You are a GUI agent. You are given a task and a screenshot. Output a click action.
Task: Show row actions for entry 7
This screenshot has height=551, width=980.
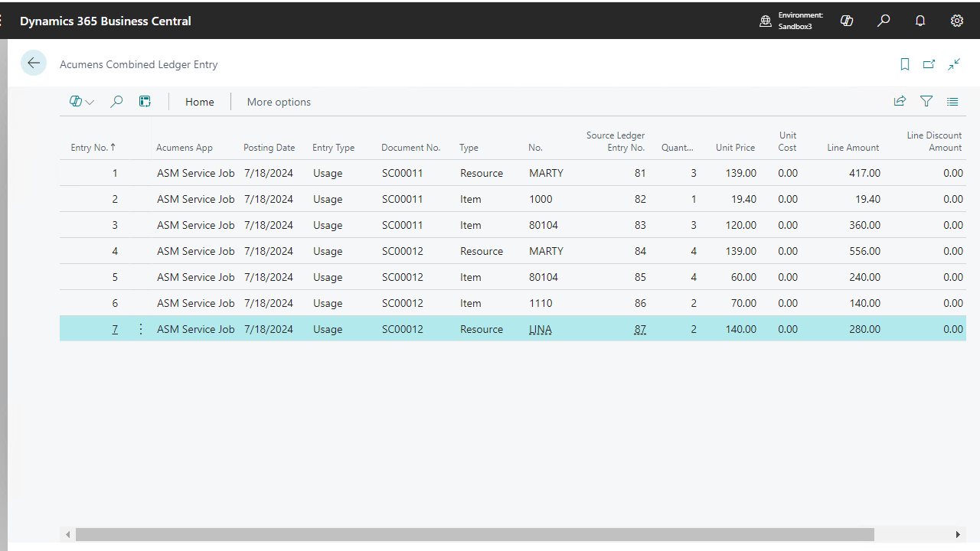pyautogui.click(x=141, y=329)
